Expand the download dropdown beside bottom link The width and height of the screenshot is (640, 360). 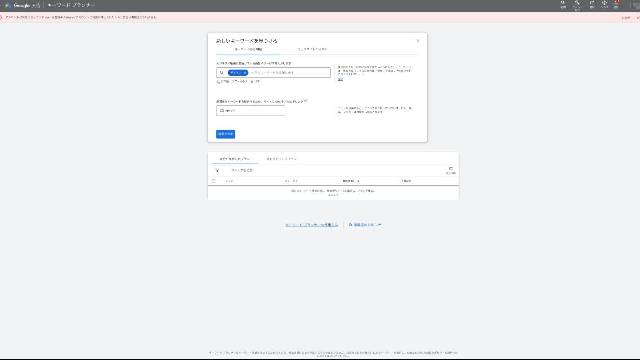coord(365,225)
